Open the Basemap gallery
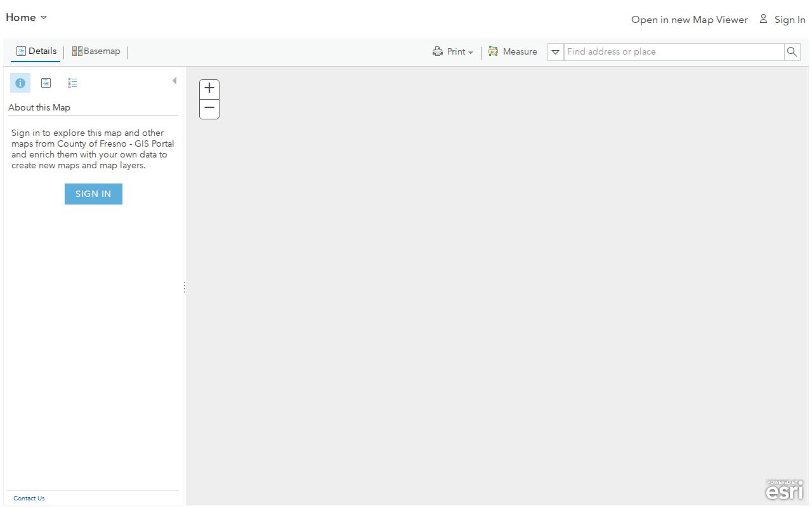 [x=96, y=51]
